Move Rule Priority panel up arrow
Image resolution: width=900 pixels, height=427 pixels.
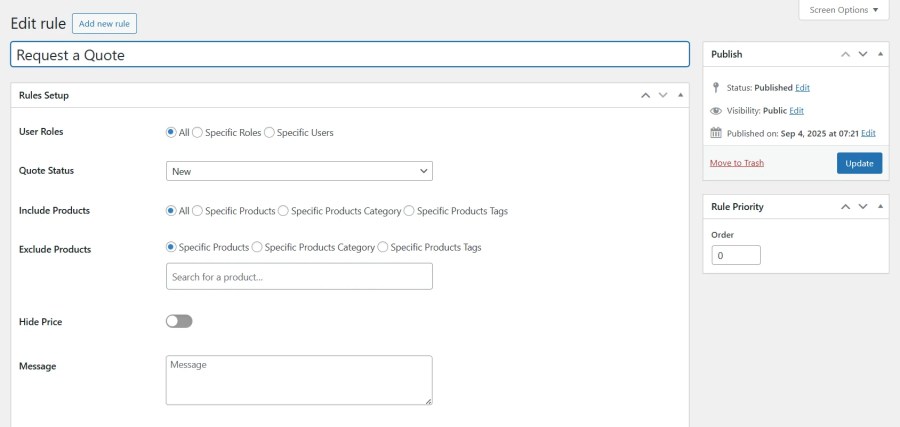(x=845, y=207)
